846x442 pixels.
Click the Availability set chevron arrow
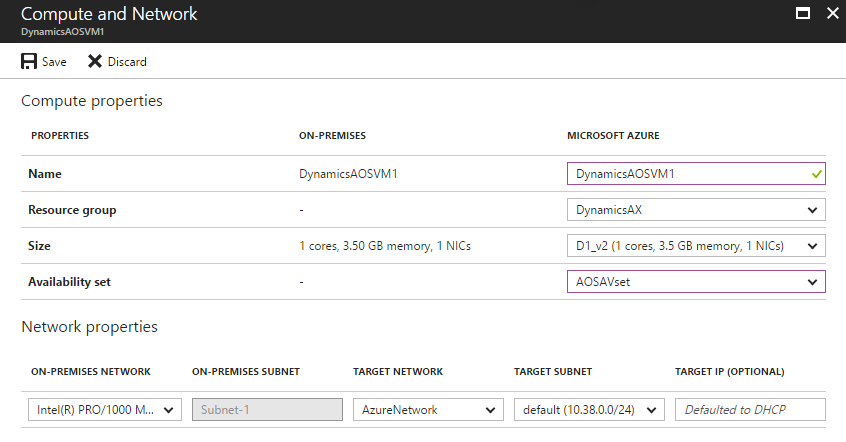811,282
